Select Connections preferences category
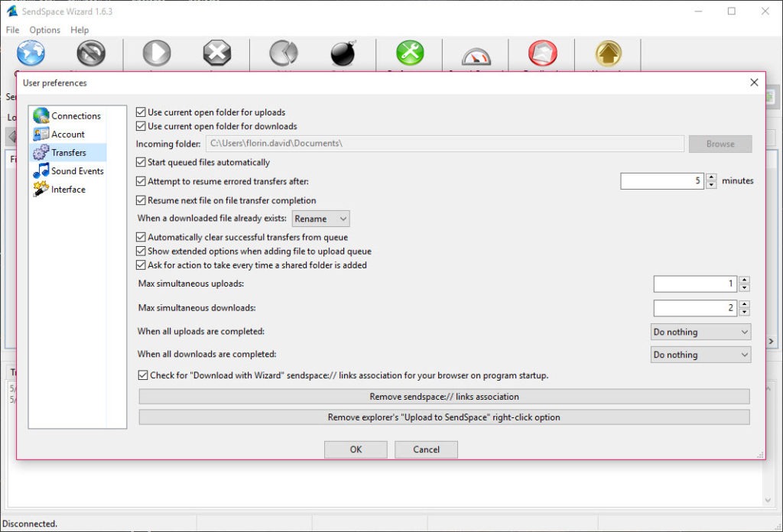783x532 pixels. [67, 115]
